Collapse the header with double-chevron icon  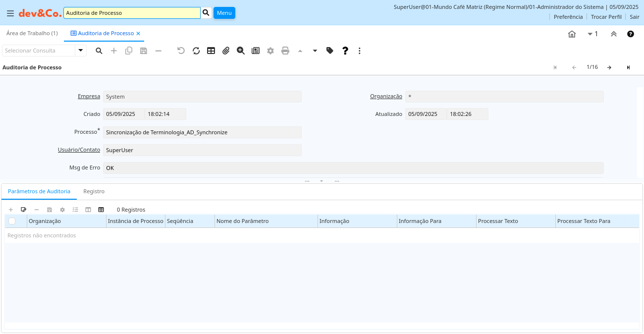click(x=613, y=34)
